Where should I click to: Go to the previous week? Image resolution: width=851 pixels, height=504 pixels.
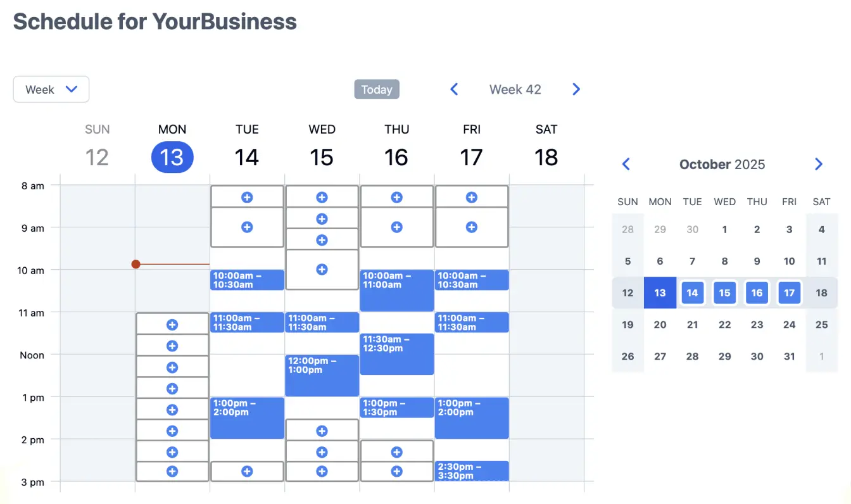pos(454,89)
